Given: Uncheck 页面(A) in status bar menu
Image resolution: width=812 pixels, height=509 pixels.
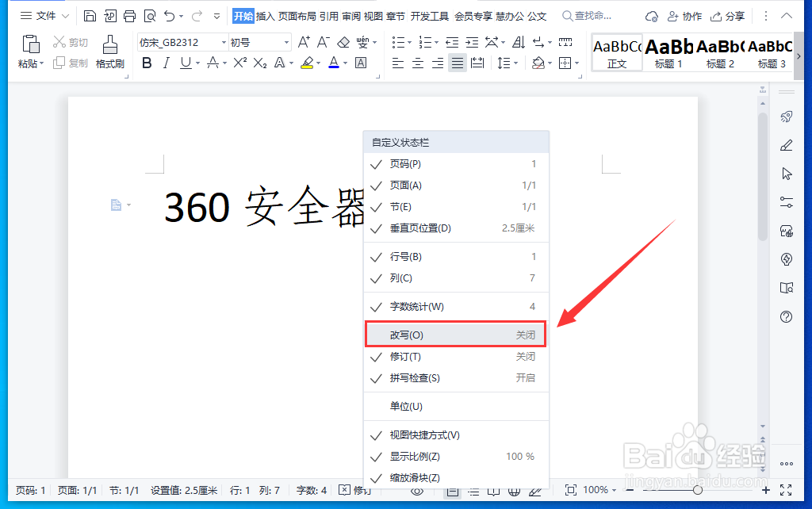Looking at the screenshot, I should (x=456, y=186).
